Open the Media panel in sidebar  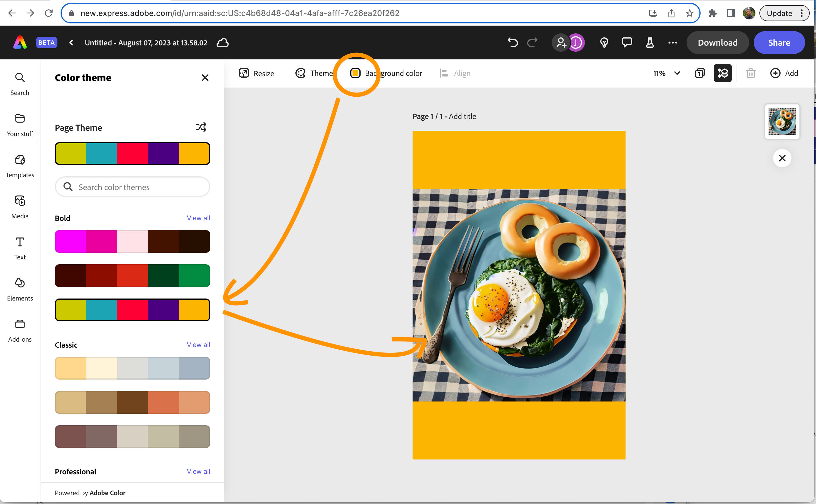(x=20, y=207)
